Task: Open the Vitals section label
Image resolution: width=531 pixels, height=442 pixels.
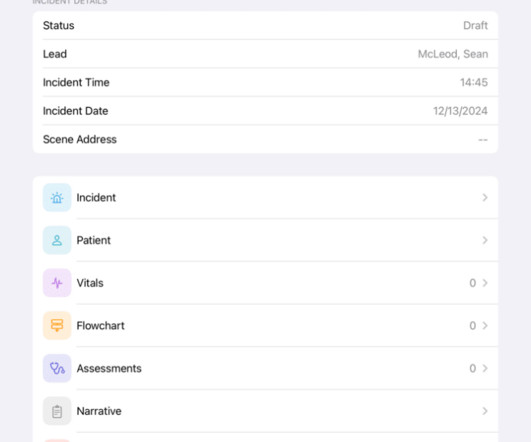Action: click(x=90, y=283)
